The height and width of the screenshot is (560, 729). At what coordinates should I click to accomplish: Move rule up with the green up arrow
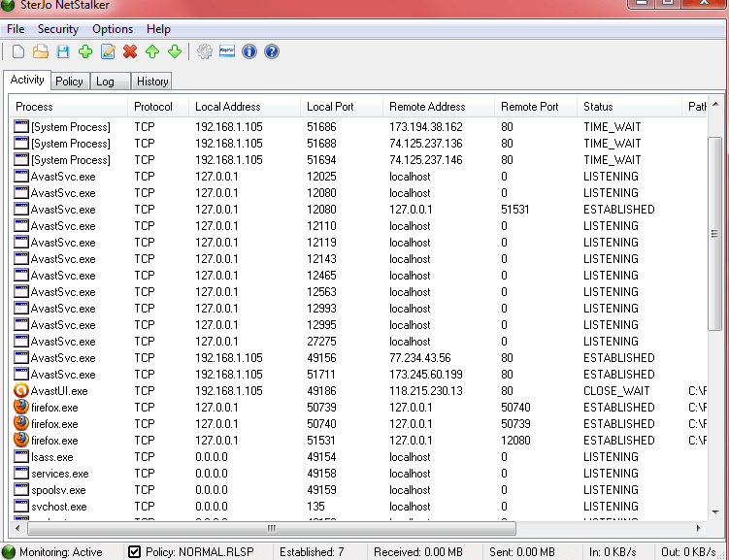coord(152,51)
